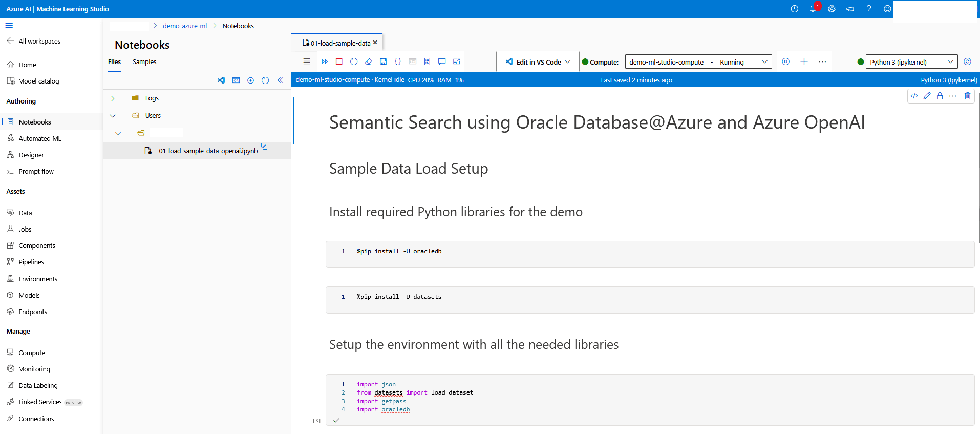Image resolution: width=980 pixels, height=434 pixels.
Task: Open notebook comments pane
Action: [x=442, y=61]
